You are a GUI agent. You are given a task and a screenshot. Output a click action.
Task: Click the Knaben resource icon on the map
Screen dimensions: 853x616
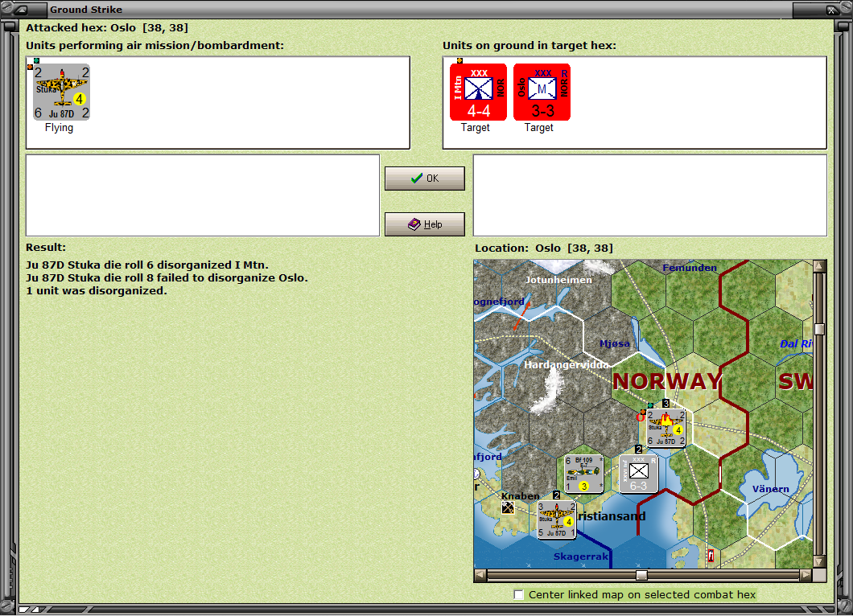(x=508, y=507)
